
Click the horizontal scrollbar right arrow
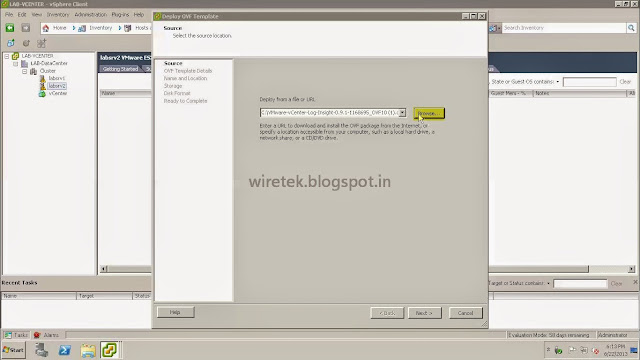tap(631, 269)
